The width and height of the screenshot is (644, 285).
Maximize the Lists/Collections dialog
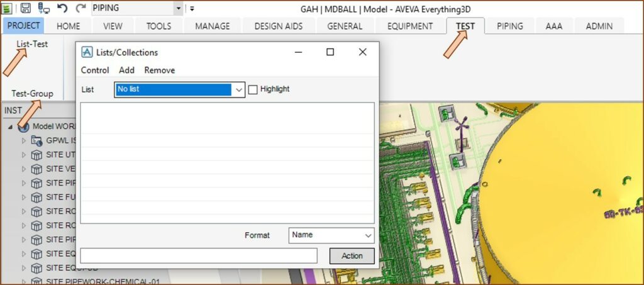[330, 52]
